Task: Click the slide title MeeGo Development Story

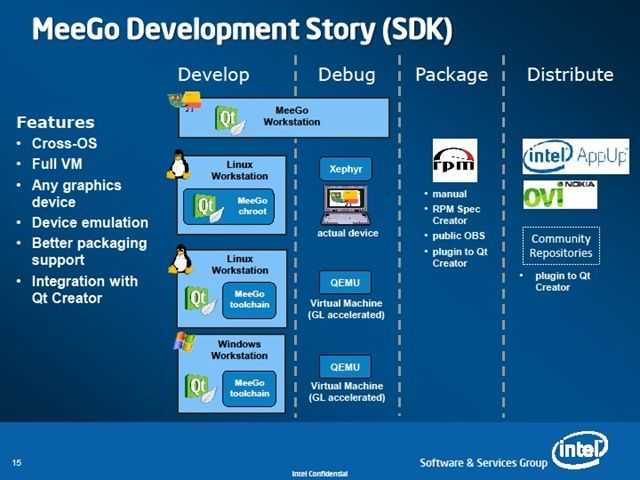Action: (x=242, y=29)
